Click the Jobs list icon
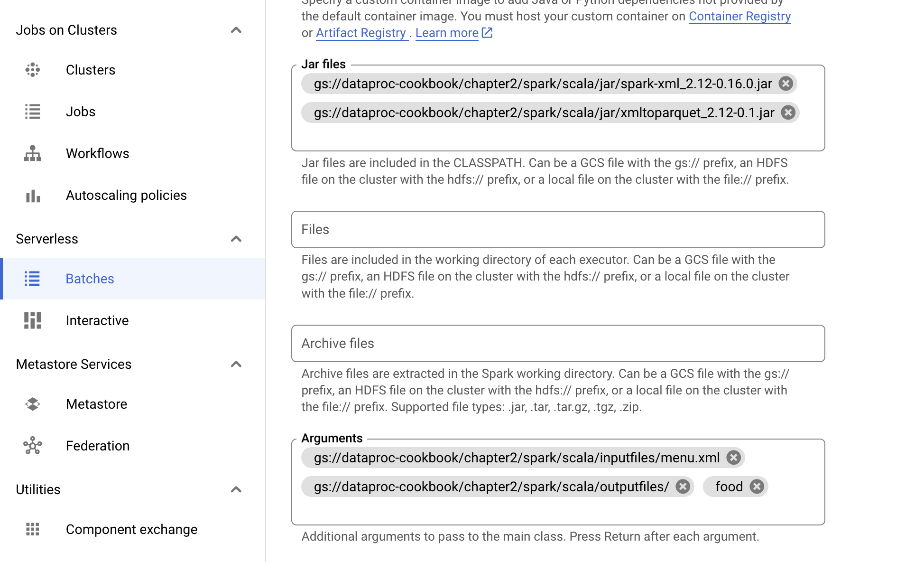 (x=32, y=112)
